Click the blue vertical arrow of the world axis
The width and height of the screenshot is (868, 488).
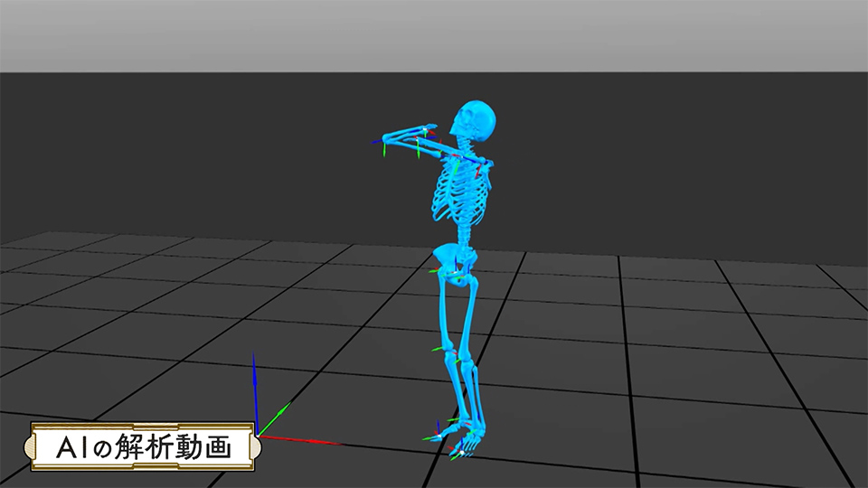tap(255, 393)
